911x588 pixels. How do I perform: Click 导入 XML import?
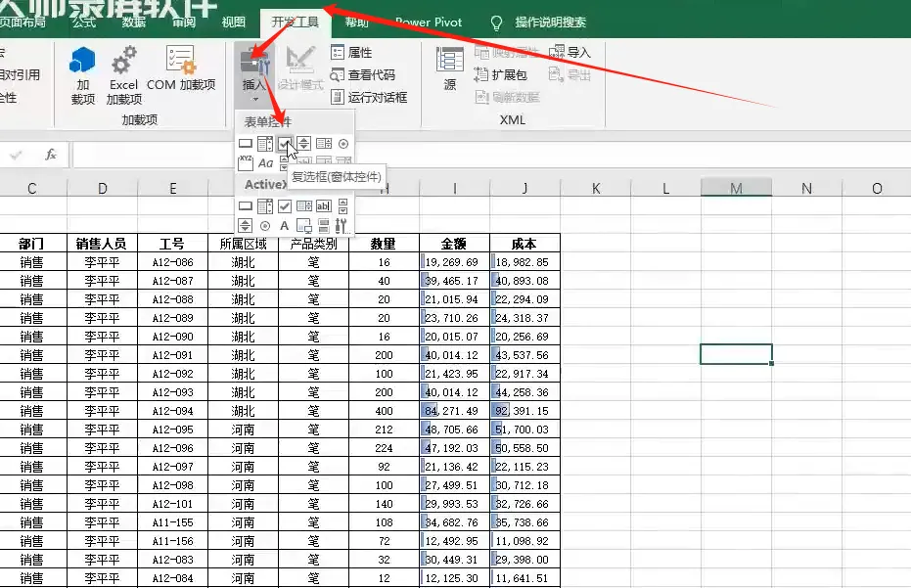[569, 52]
